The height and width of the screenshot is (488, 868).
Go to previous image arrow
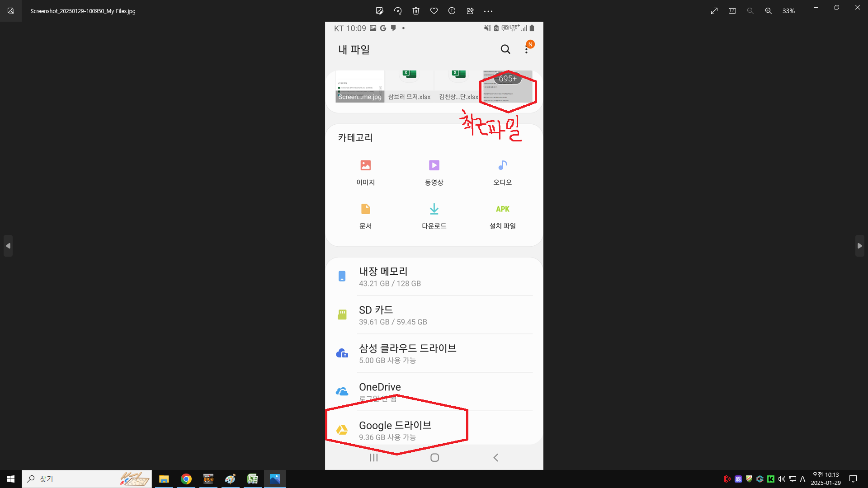(x=8, y=246)
